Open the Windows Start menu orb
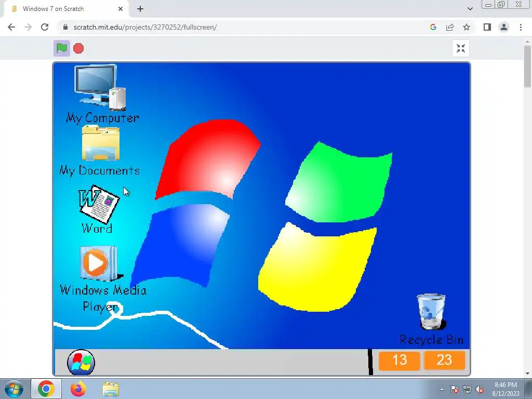Screen dimensions: 532x399 click(x=14, y=389)
